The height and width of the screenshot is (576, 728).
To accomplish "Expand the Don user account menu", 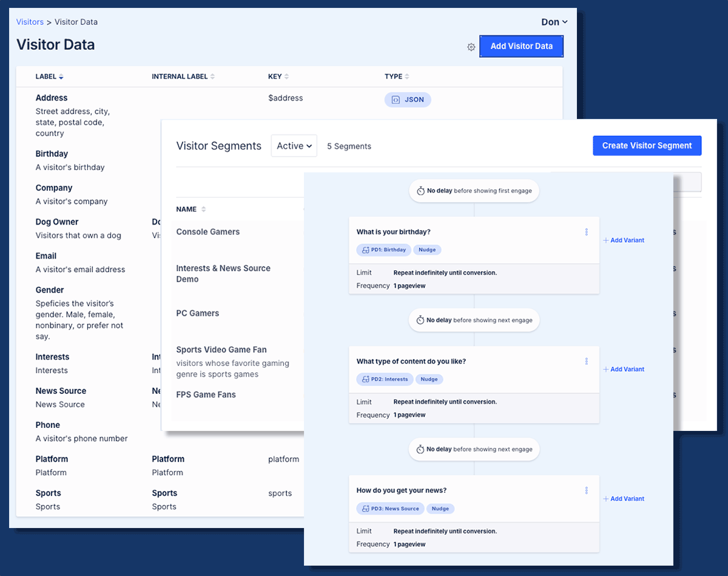I will pyautogui.click(x=554, y=22).
